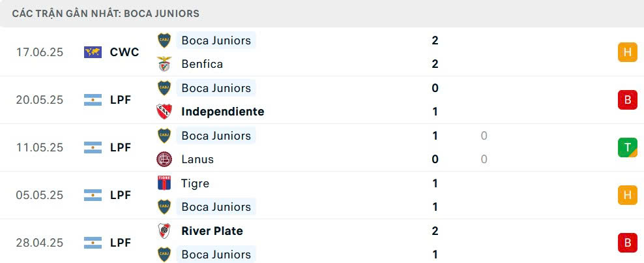Click the Benfica club crest icon
Image resolution: width=644 pixels, height=263 pixels.
click(164, 64)
